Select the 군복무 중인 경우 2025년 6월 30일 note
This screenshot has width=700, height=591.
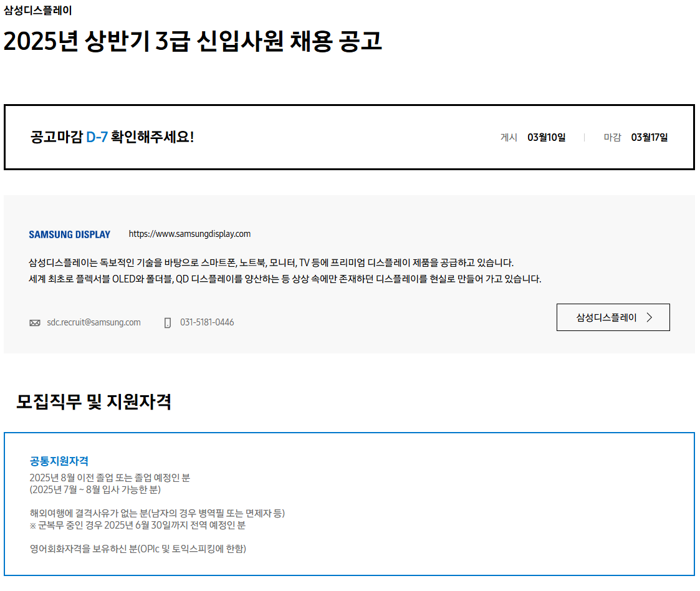[138, 526]
